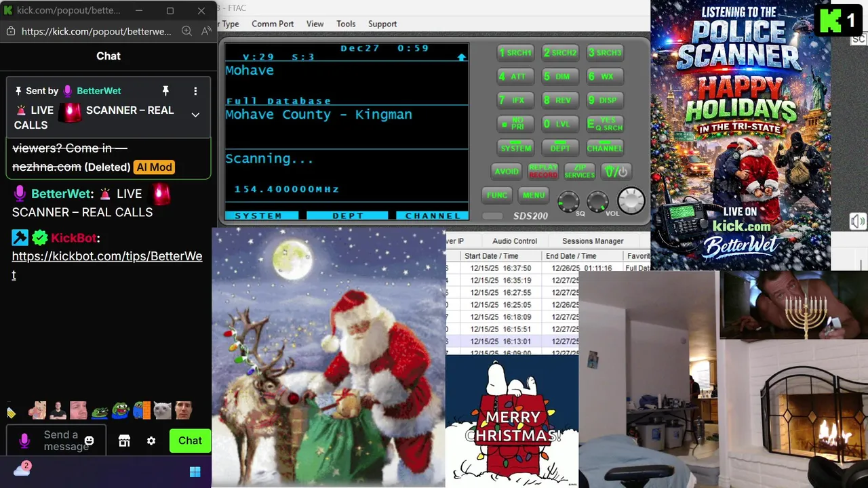
Task: Switch to the Audio Control tab
Action: [515, 241]
